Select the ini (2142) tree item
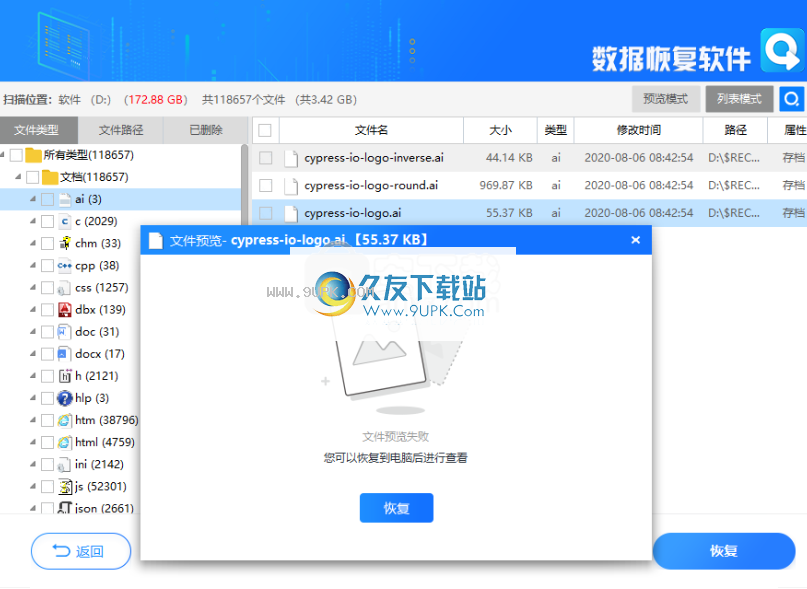The width and height of the screenshot is (807, 589). tap(99, 465)
